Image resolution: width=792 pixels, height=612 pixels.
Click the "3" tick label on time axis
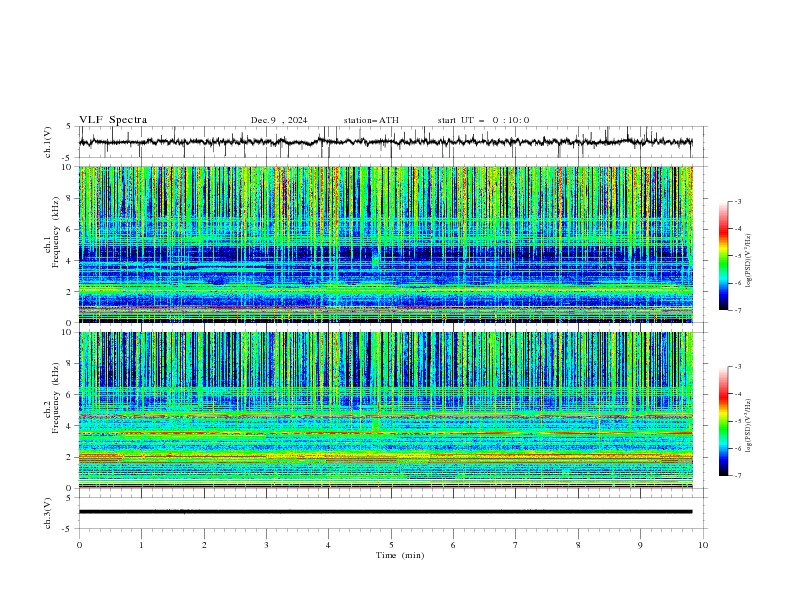tap(266, 545)
